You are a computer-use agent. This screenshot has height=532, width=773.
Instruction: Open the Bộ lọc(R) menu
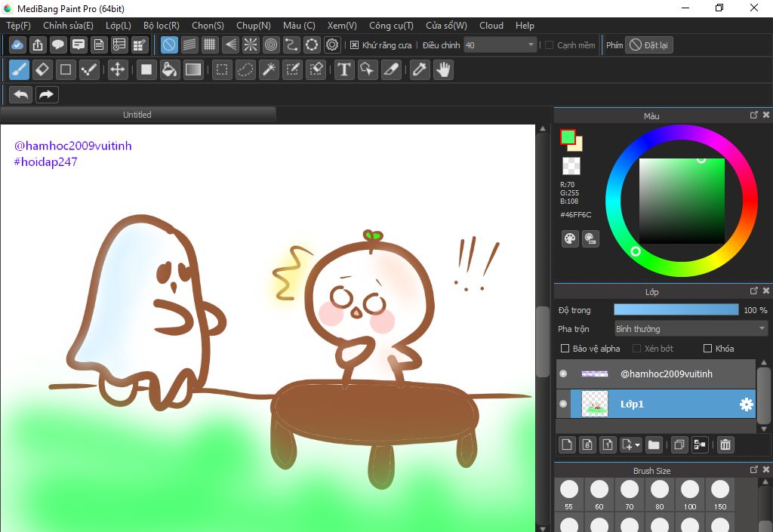click(162, 26)
